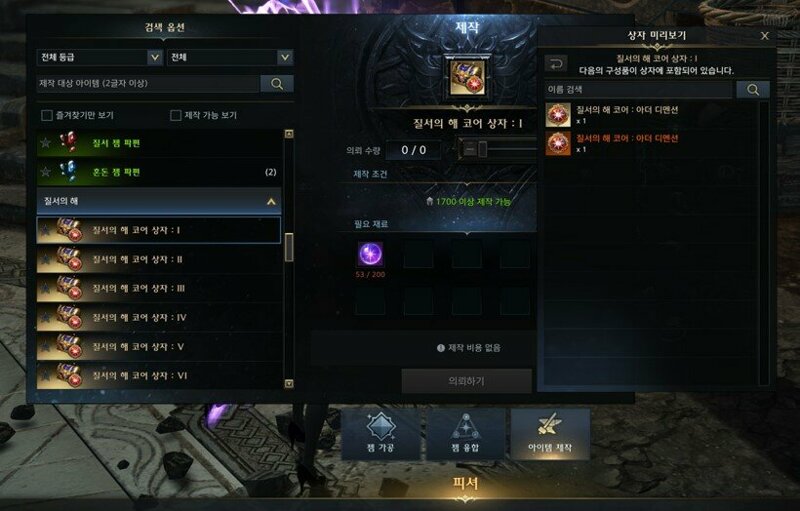Select the orange 질서의 해 코어 reward icon
Image resolution: width=800 pixels, height=511 pixels.
click(558, 143)
